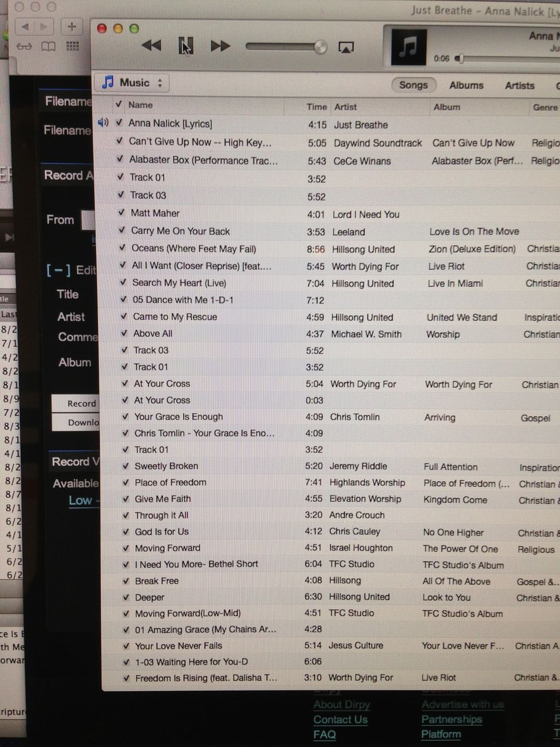This screenshot has height=747, width=560.
Task: Click the fast-forward next-track icon
Action: tap(220, 46)
